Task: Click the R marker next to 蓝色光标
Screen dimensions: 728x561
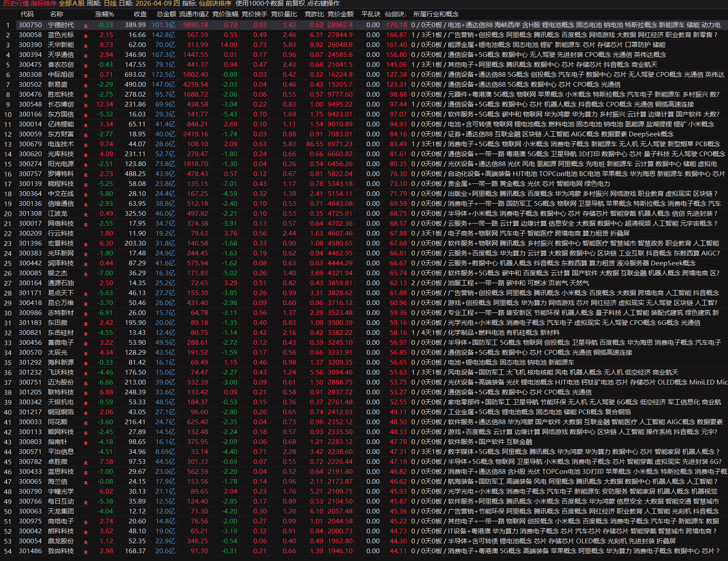Action: coord(86,36)
